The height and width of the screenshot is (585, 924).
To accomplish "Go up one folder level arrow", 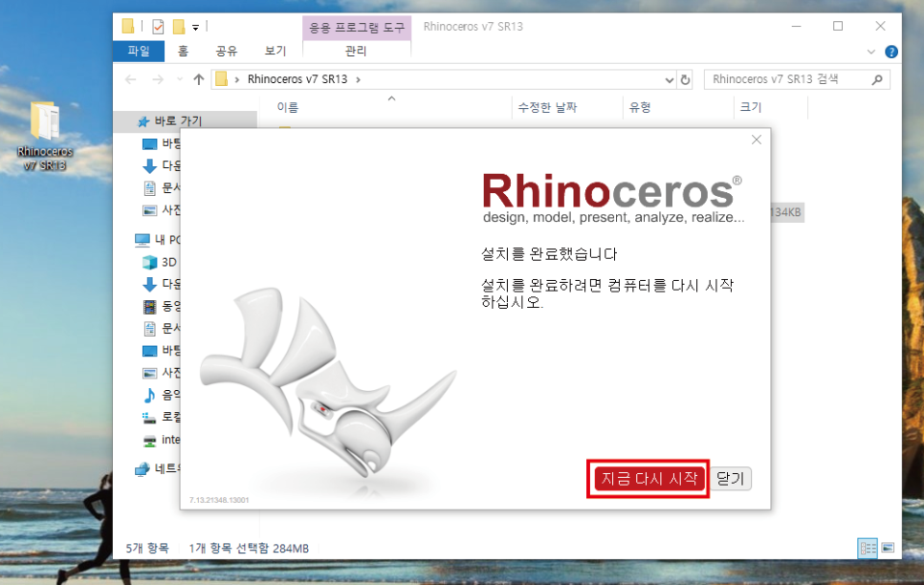I will 199,79.
